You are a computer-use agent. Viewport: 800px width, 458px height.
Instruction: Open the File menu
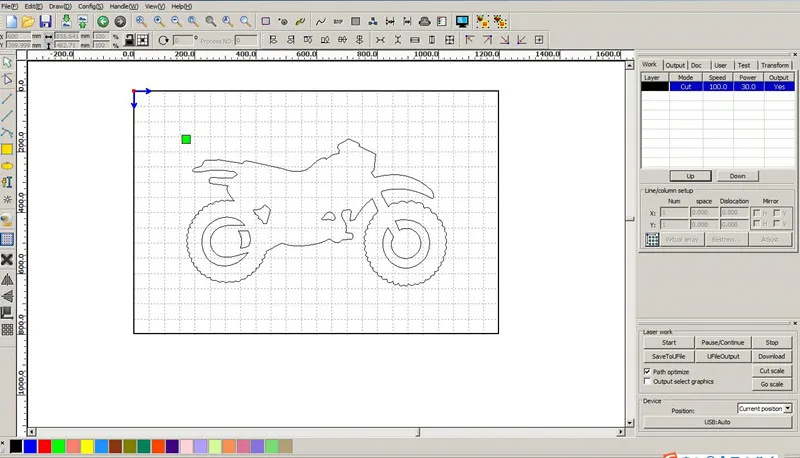9,6
